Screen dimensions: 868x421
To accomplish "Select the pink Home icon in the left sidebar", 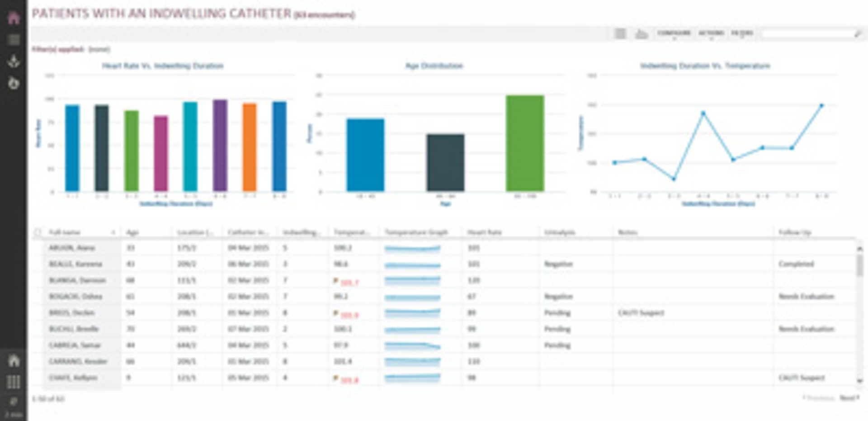I will click(14, 17).
